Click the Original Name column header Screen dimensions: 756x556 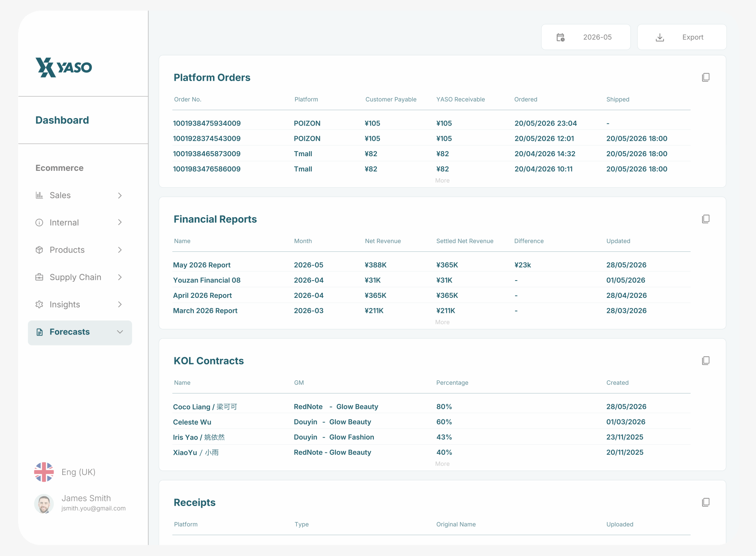tap(456, 525)
